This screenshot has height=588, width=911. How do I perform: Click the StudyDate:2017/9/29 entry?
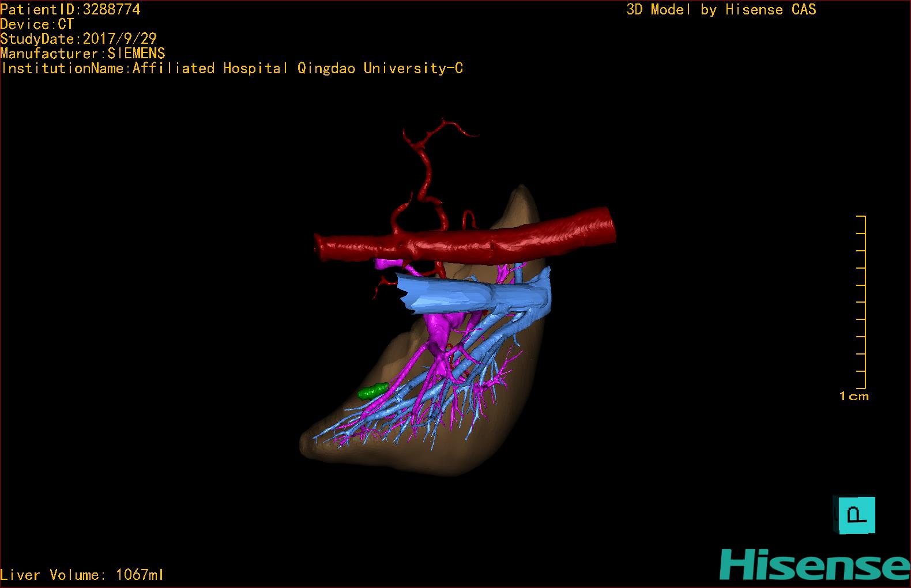pyautogui.click(x=78, y=39)
